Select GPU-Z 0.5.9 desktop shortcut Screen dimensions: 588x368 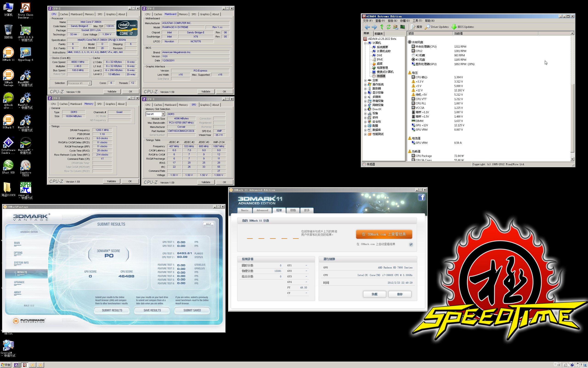pyautogui.click(x=25, y=33)
